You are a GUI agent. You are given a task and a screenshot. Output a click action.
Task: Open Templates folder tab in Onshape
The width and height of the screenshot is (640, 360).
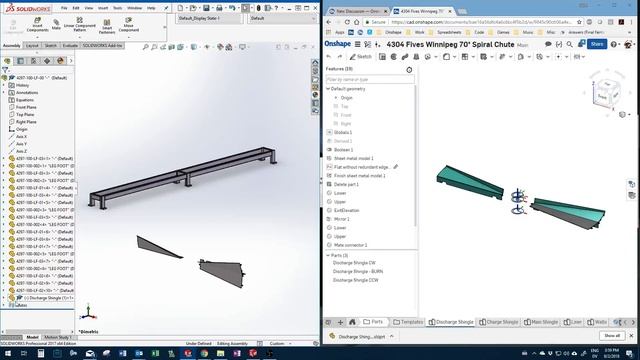point(408,322)
